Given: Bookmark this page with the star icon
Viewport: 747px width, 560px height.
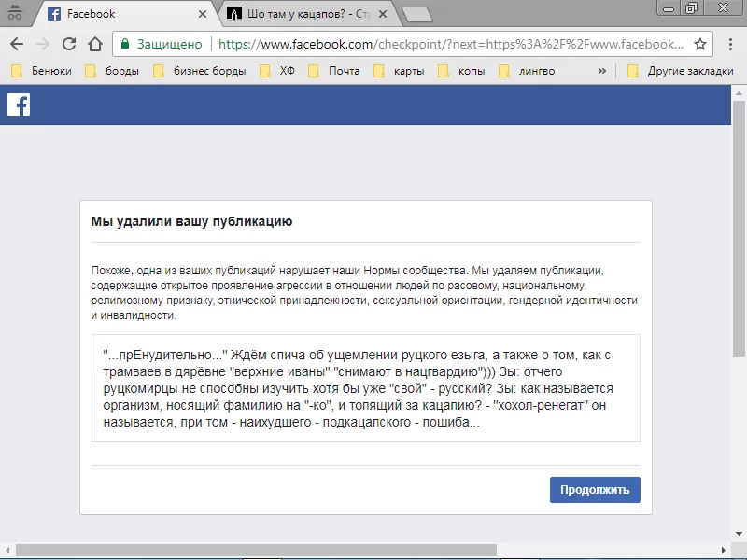Looking at the screenshot, I should (x=699, y=44).
